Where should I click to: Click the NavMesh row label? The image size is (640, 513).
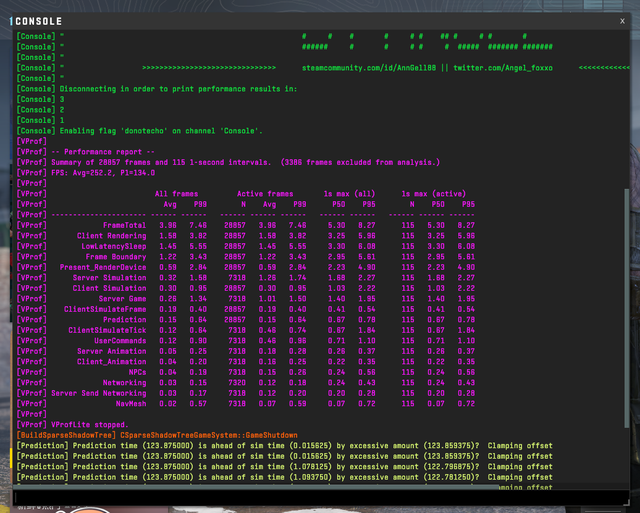click(131, 404)
